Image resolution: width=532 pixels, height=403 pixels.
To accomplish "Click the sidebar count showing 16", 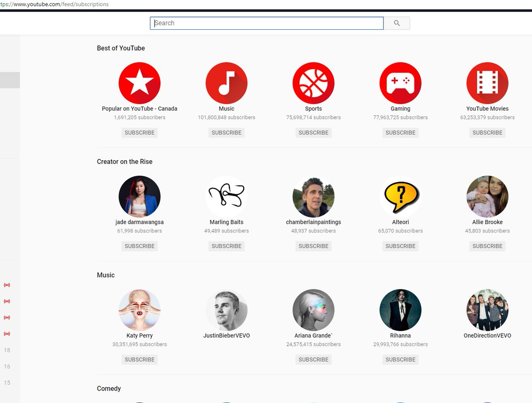I will click(x=7, y=367).
